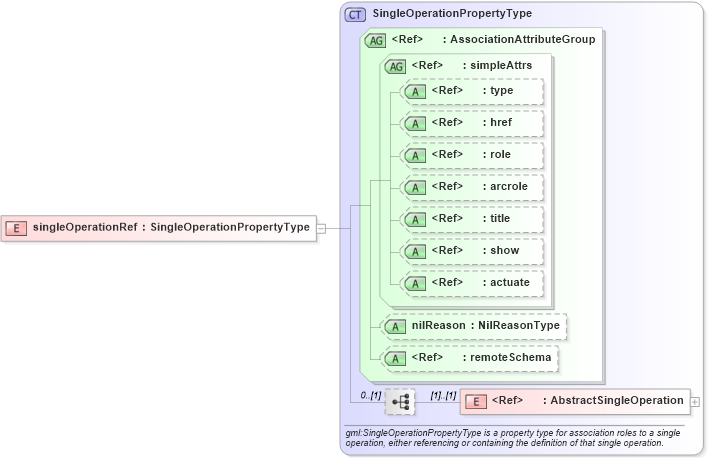Collapse the singleOperationRef element node
This screenshot has height=458, width=708.
[321, 229]
